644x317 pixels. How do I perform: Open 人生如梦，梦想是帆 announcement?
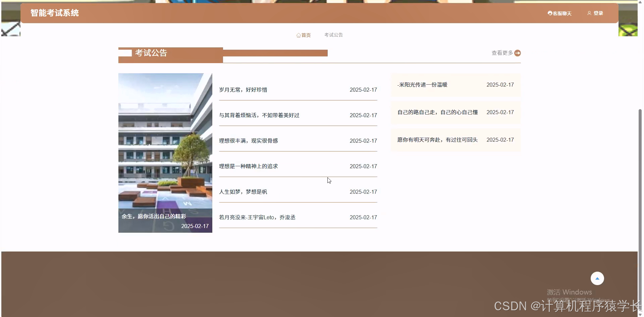243,192
